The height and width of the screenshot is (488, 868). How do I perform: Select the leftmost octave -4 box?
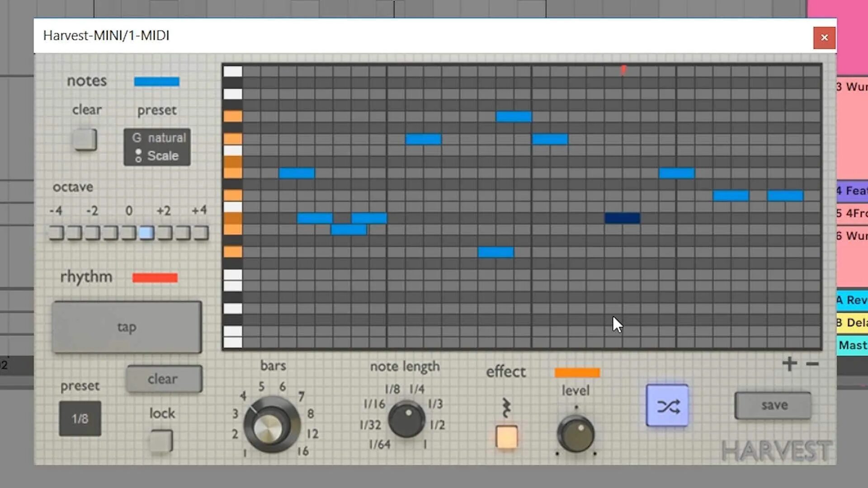(56, 233)
